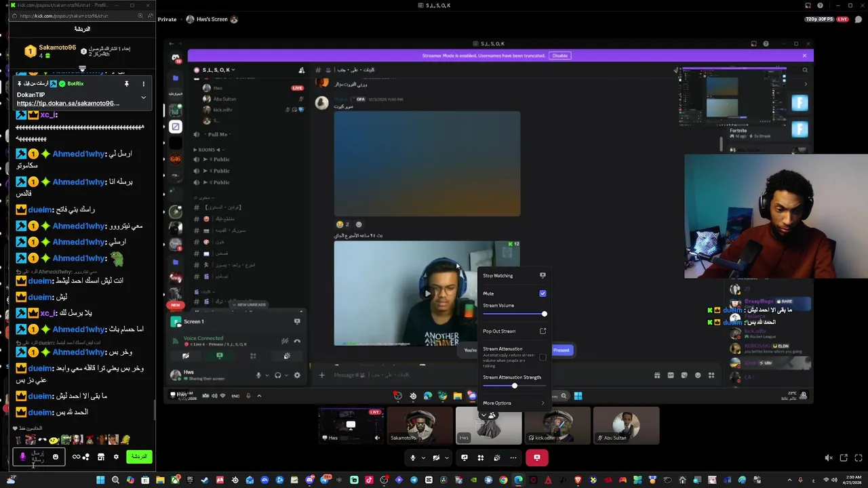The height and width of the screenshot is (488, 868).
Task: Expand the pinned DokanTIP message chevron
Action: 143,98
